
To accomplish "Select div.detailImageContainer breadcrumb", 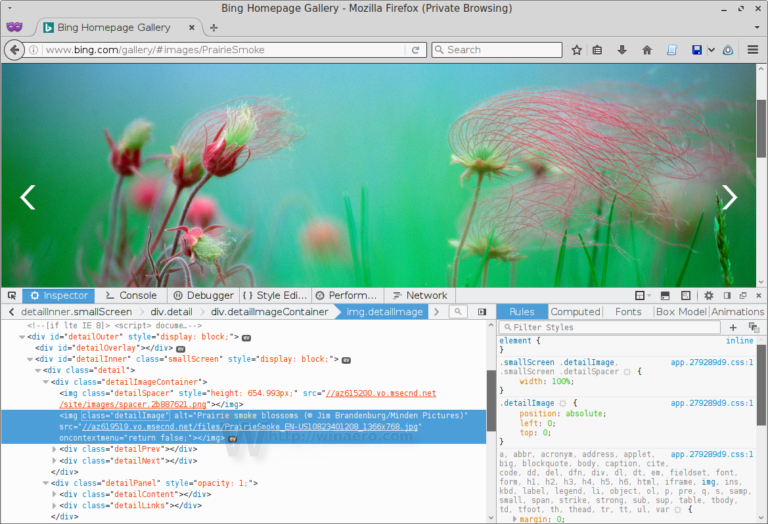I will coord(269,311).
